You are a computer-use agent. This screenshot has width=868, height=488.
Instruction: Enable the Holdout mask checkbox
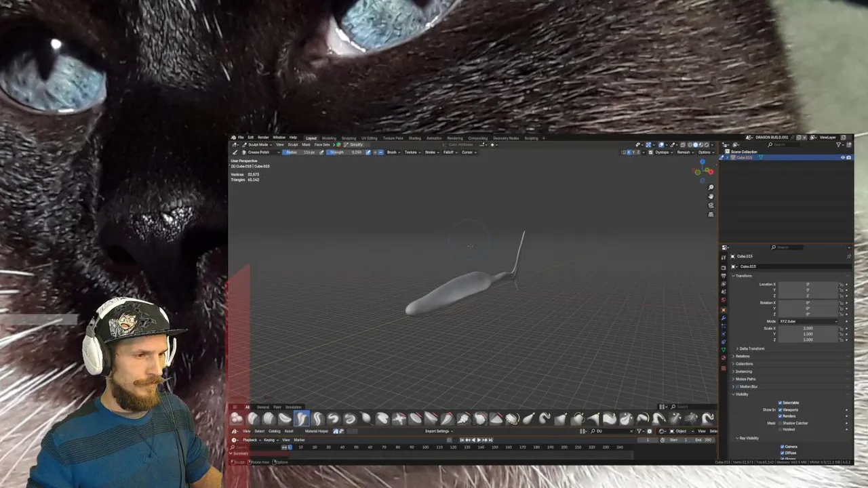pyautogui.click(x=780, y=429)
